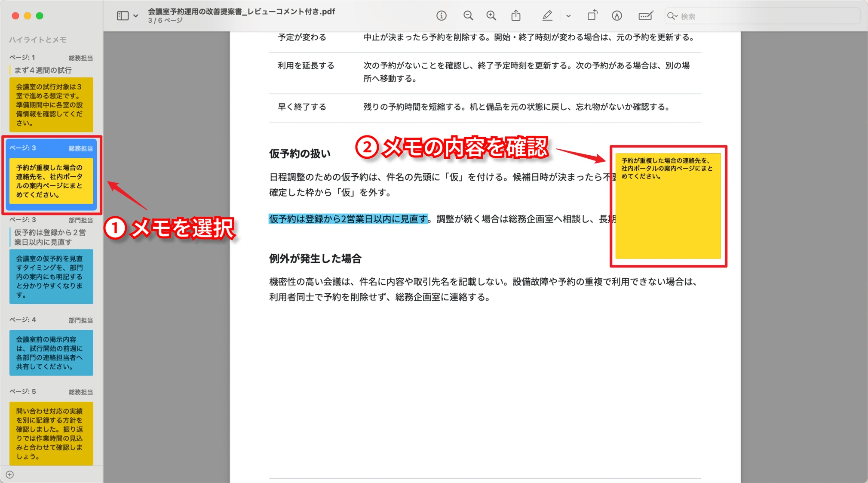Click the 総務担当 author label on page 5
Image resolution: width=868 pixels, height=483 pixels.
[81, 392]
